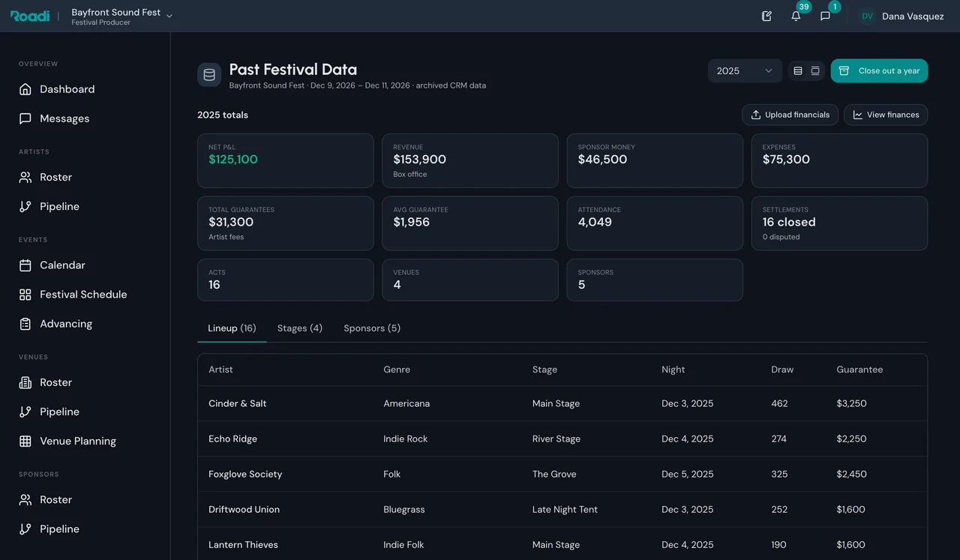Image resolution: width=960 pixels, height=560 pixels.
Task: Click Upload financials button
Action: (x=790, y=115)
